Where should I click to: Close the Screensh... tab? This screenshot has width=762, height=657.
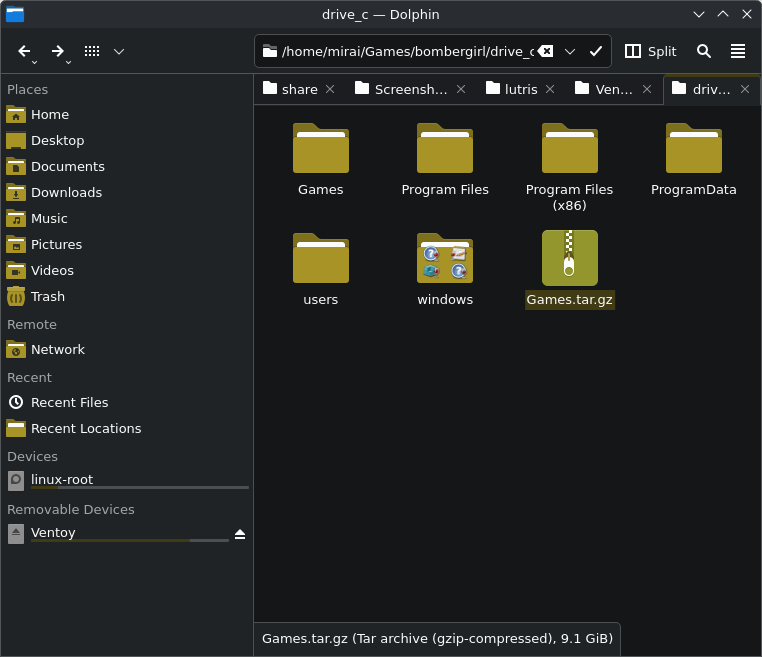click(x=461, y=89)
